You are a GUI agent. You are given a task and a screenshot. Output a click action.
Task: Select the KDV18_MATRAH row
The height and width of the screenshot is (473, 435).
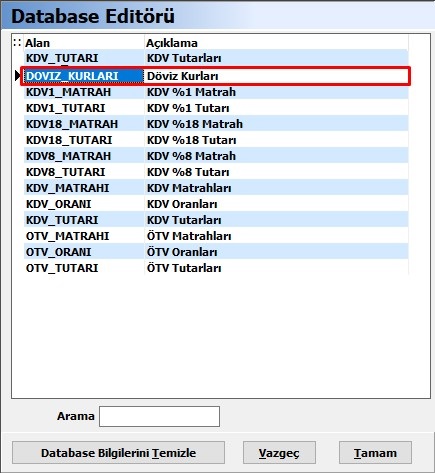tap(216, 124)
